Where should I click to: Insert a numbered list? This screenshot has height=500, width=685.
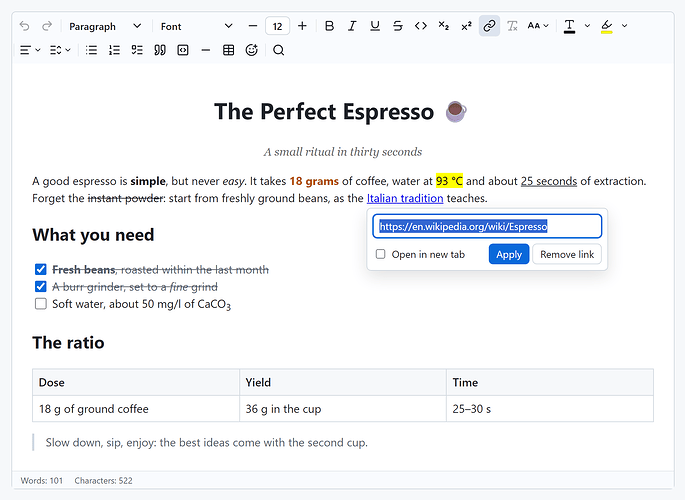coord(114,50)
